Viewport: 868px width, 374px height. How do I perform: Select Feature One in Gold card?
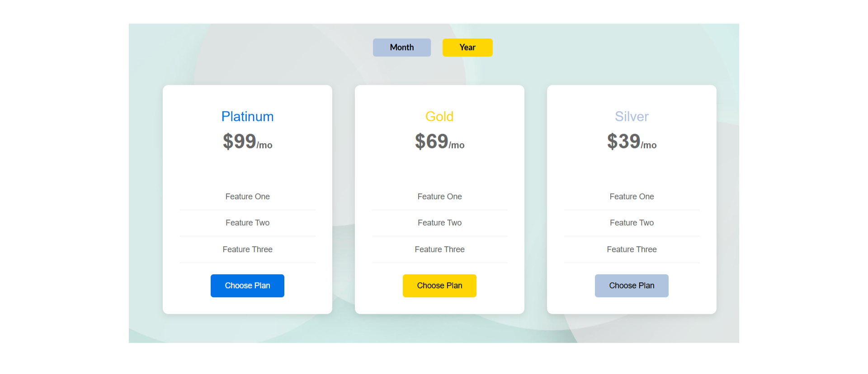[439, 196]
